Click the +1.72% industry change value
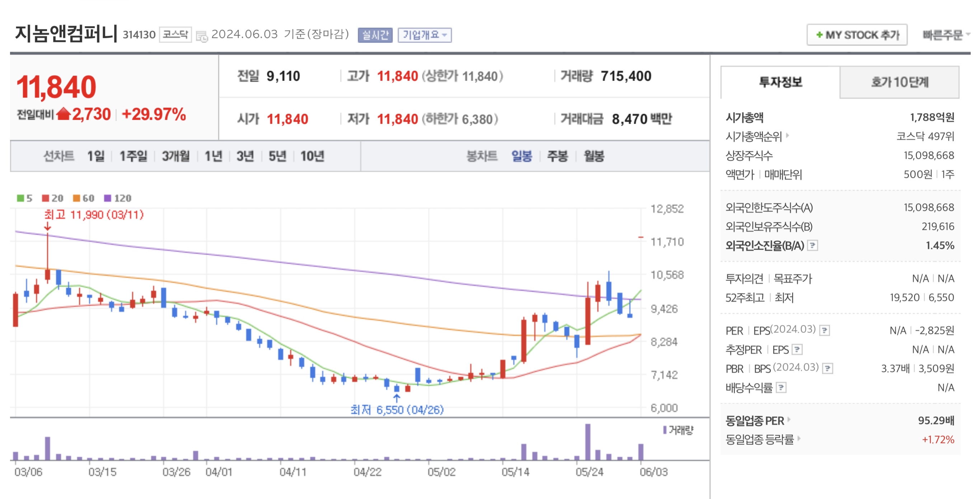 click(938, 439)
